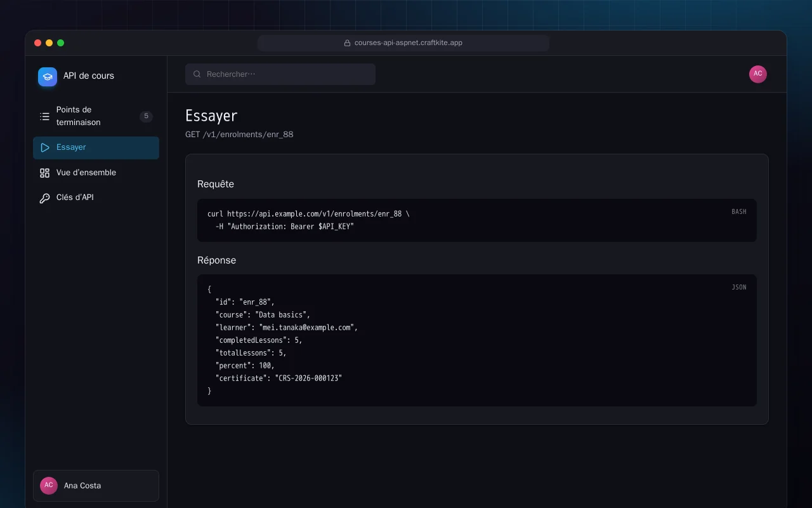This screenshot has height=508, width=812.
Task: Click the Rechercher search field
Action: tap(280, 74)
